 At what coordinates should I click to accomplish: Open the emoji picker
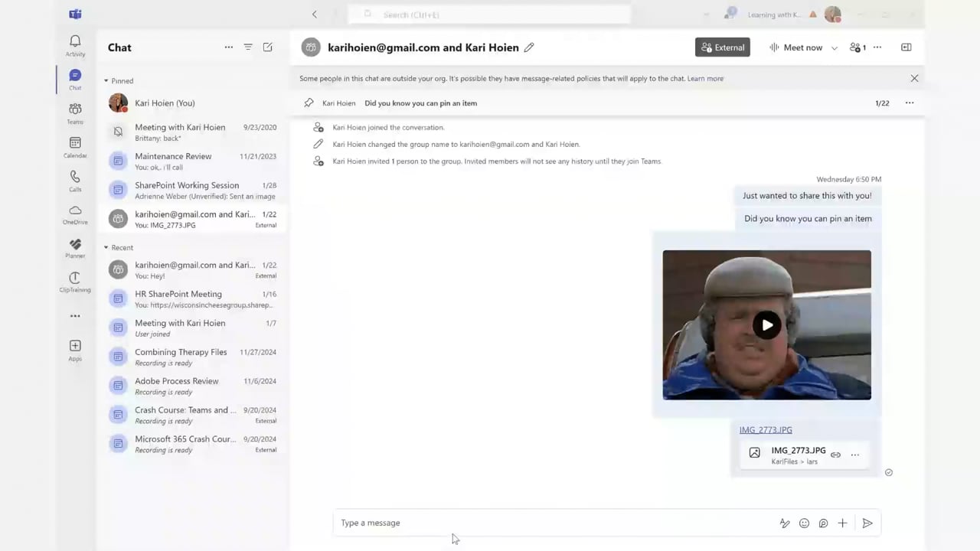(804, 523)
